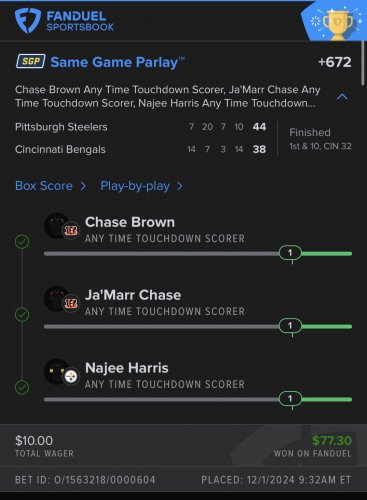
Task: Click Najee Harris's Steelers team logo
Action: tap(71, 377)
